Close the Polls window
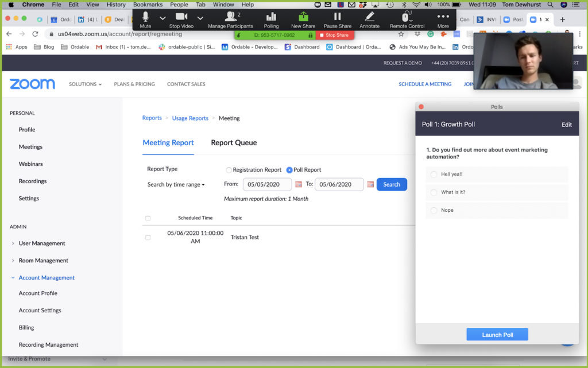This screenshot has width=588, height=368. [x=421, y=107]
